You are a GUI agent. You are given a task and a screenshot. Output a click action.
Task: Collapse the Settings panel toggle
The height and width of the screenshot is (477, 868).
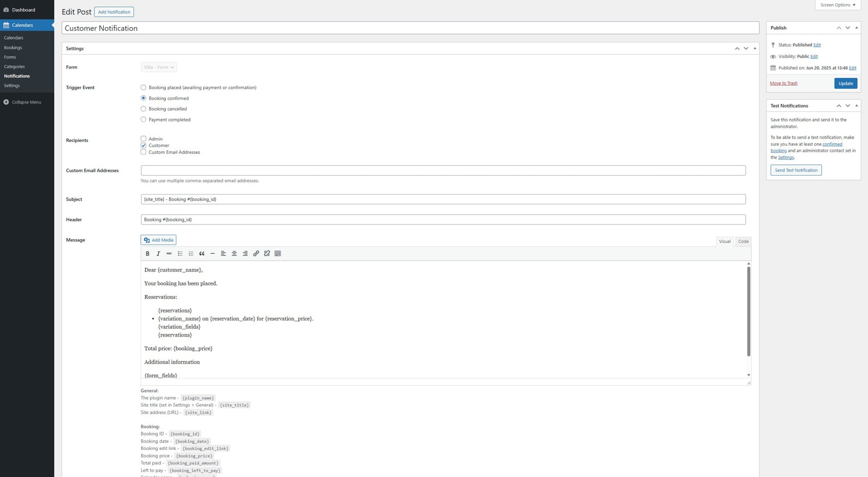(x=755, y=49)
